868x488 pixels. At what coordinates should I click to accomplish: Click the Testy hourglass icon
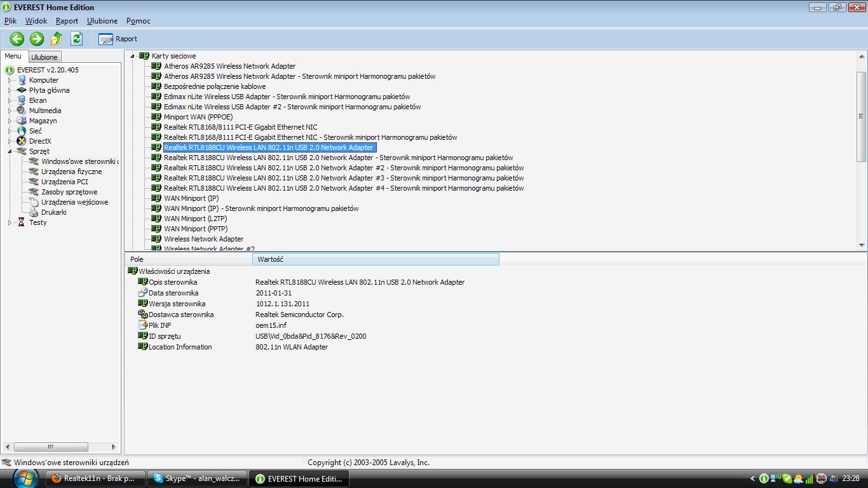click(22, 222)
